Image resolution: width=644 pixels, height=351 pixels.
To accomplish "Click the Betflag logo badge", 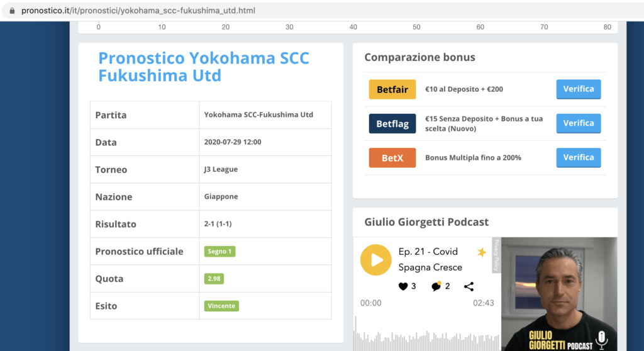I will (392, 123).
